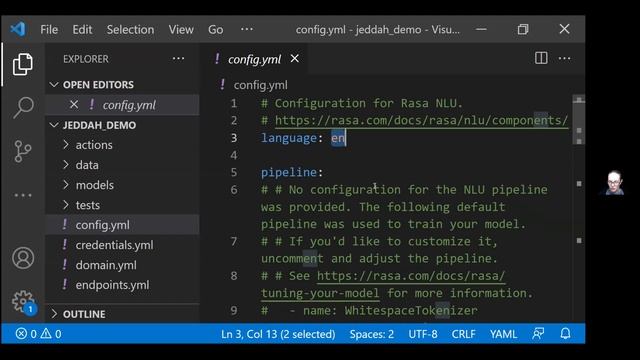
Task: Click the VS Code logo icon
Action: click(x=18, y=29)
